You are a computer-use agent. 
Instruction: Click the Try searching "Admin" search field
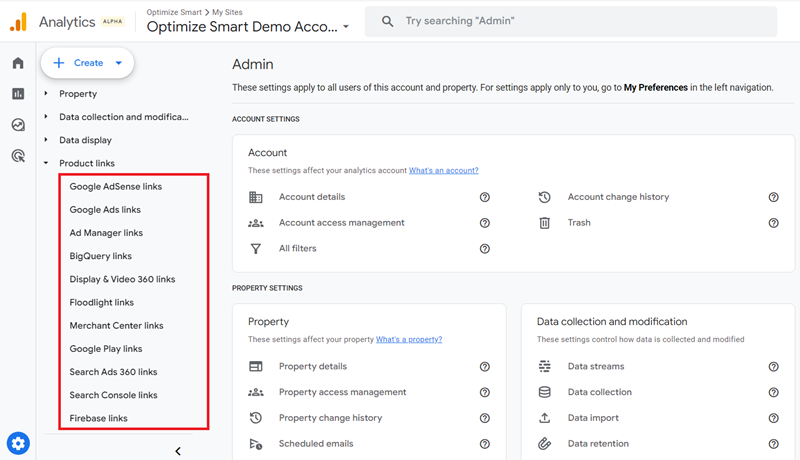[571, 21]
